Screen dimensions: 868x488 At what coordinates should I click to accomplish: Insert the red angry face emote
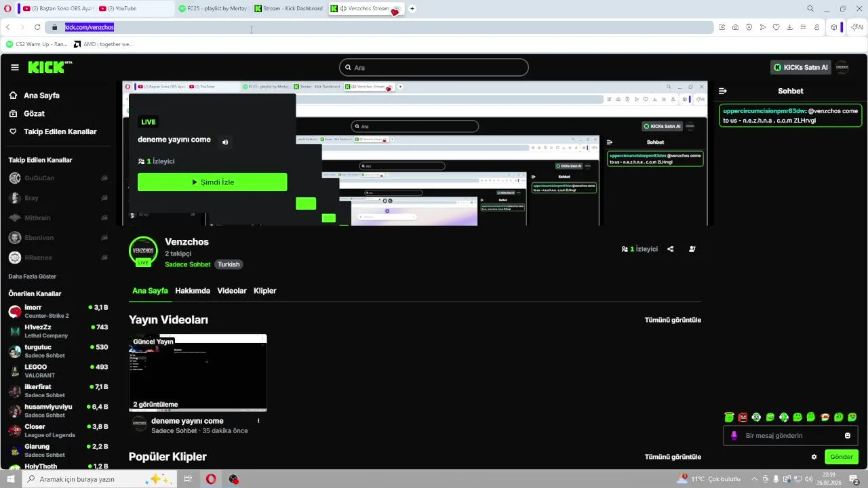pos(743,417)
